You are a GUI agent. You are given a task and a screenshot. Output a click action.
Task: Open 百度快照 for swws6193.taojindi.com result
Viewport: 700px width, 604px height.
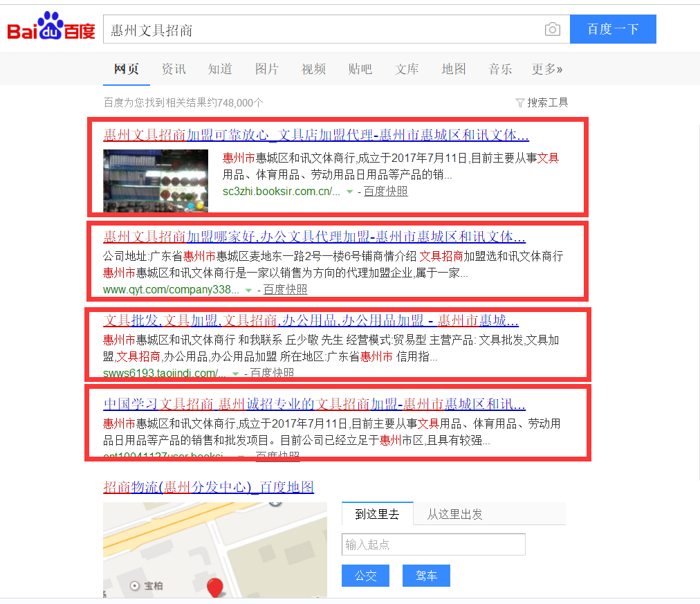pyautogui.click(x=272, y=373)
